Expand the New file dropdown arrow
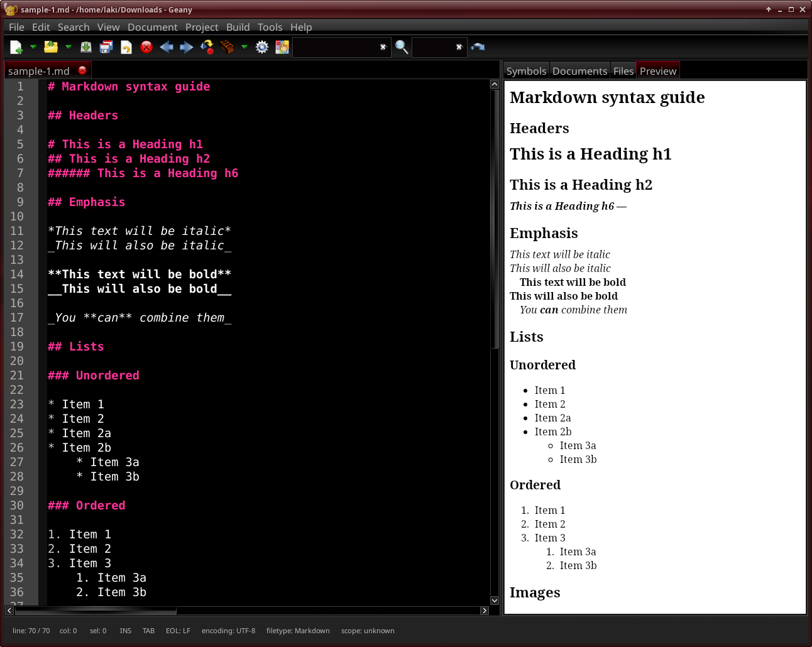 pos(33,47)
